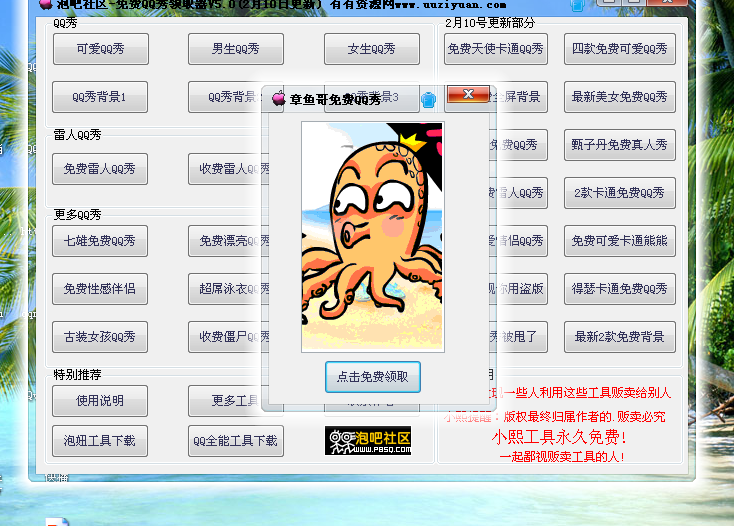Select 免费可爱卡通熊熊 button
The height and width of the screenshot is (526, 734).
[620, 241]
